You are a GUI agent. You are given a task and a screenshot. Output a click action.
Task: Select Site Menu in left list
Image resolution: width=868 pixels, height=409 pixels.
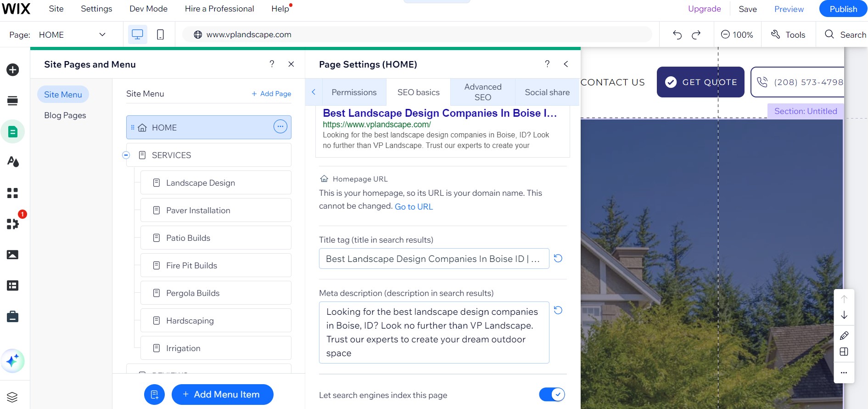[63, 95]
